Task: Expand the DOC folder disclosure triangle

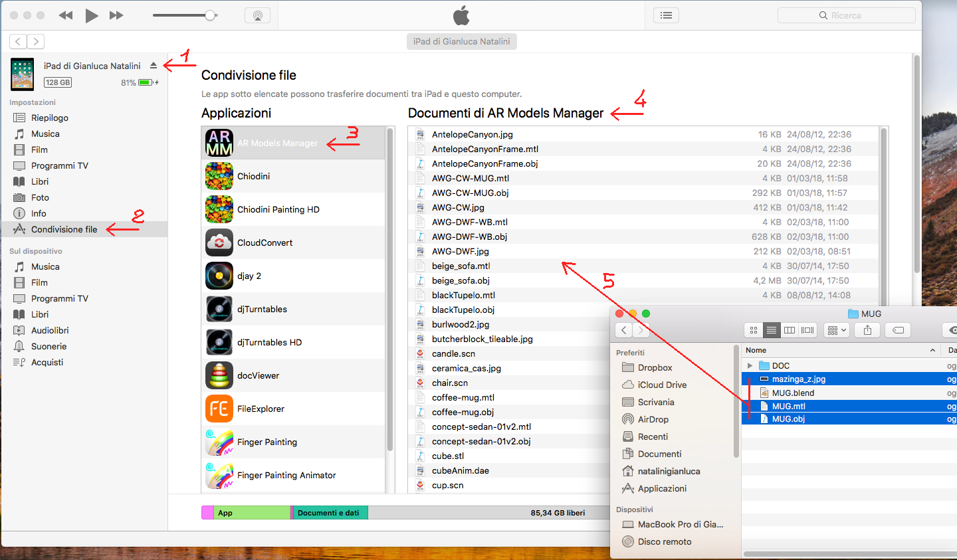Action: click(x=750, y=365)
